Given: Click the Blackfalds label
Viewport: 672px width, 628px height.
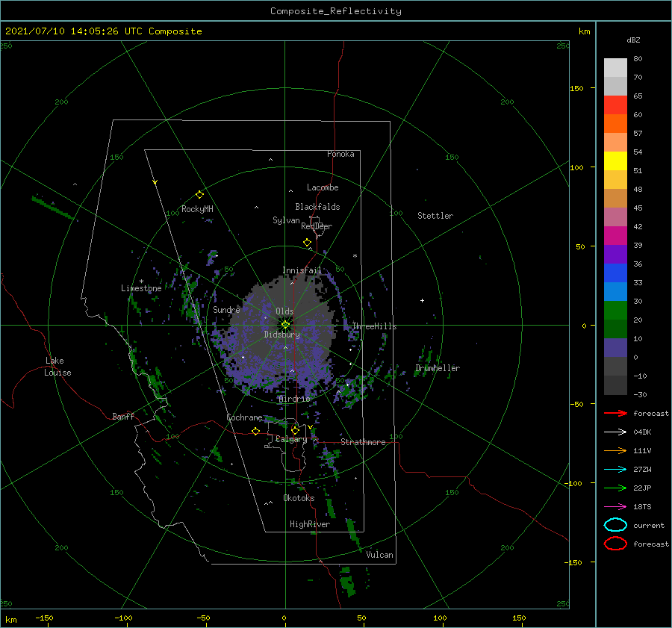Looking at the screenshot, I should (x=317, y=207).
